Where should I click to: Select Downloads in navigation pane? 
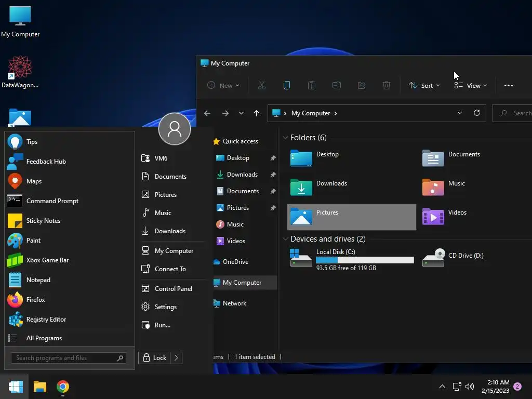click(242, 175)
